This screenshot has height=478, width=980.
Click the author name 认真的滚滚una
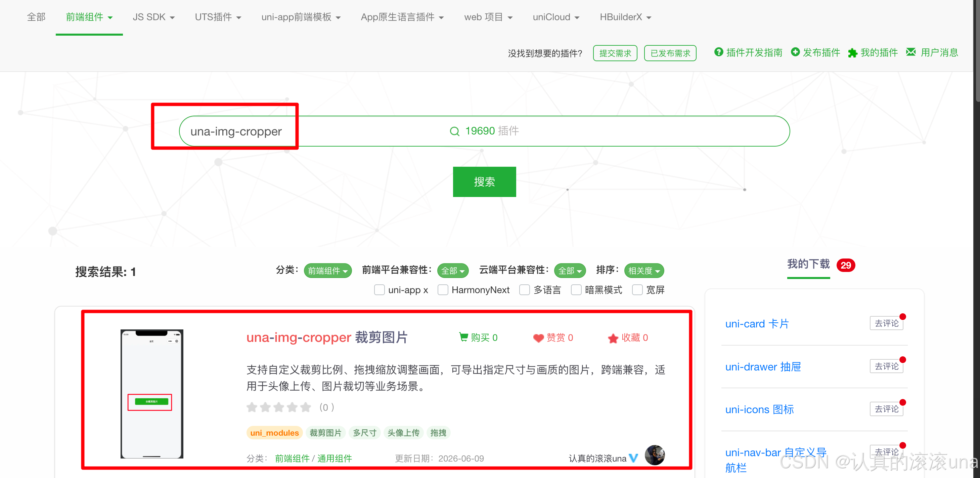point(597,458)
